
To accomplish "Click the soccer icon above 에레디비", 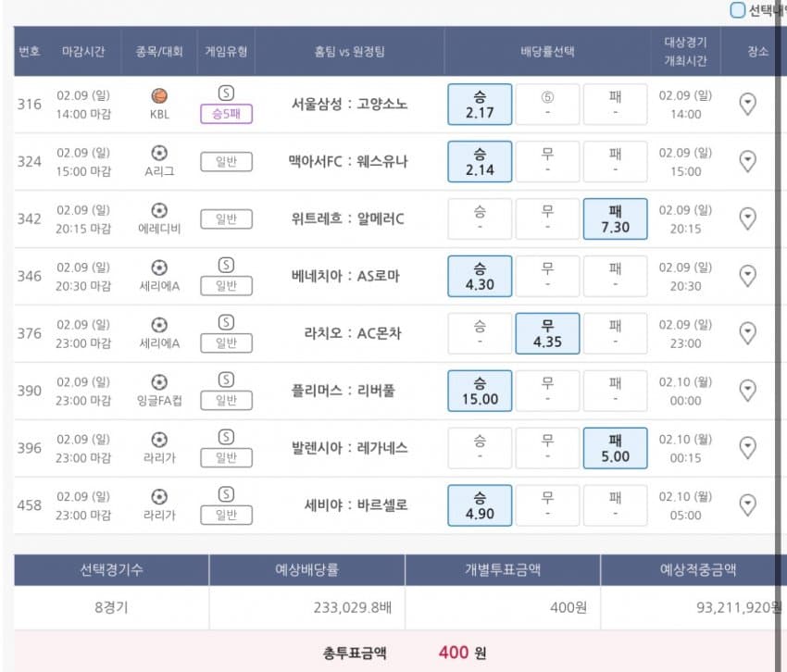I will click(x=159, y=210).
